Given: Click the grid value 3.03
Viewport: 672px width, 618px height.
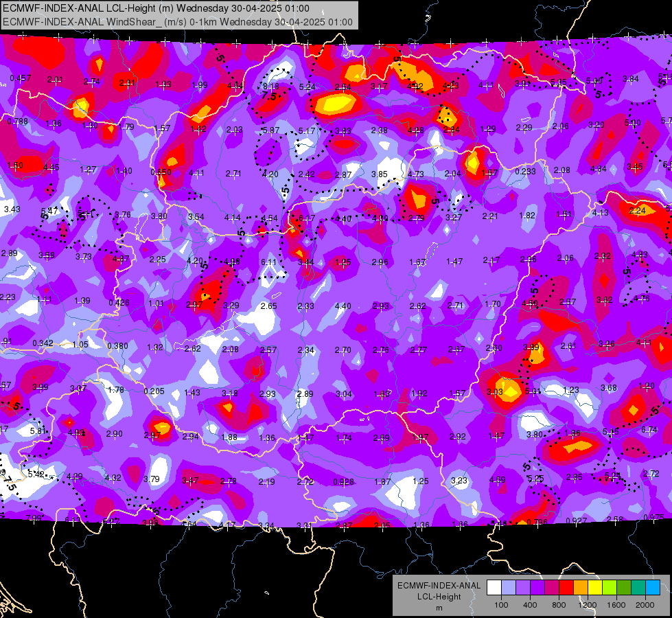Looking at the screenshot, I should 495,392.
